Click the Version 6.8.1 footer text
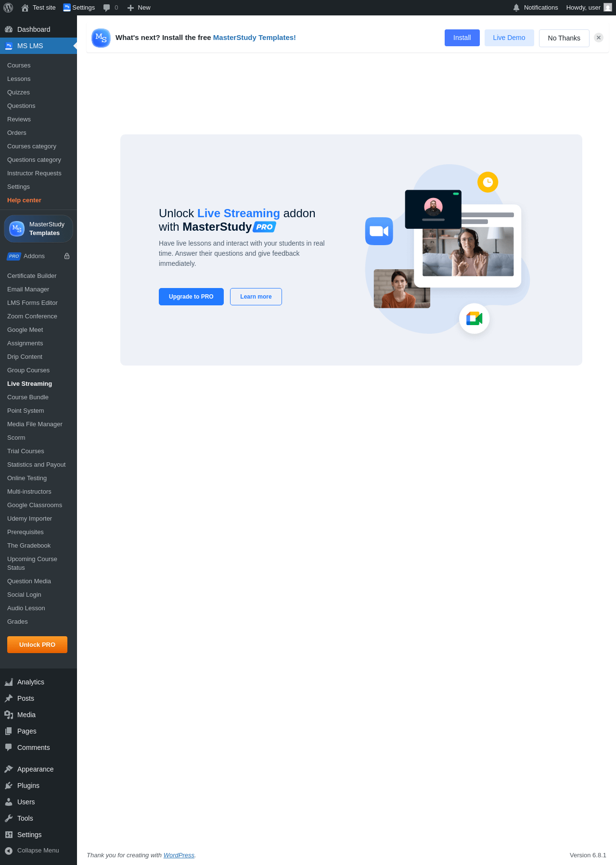Viewport: 616px width, 865px height. click(588, 855)
